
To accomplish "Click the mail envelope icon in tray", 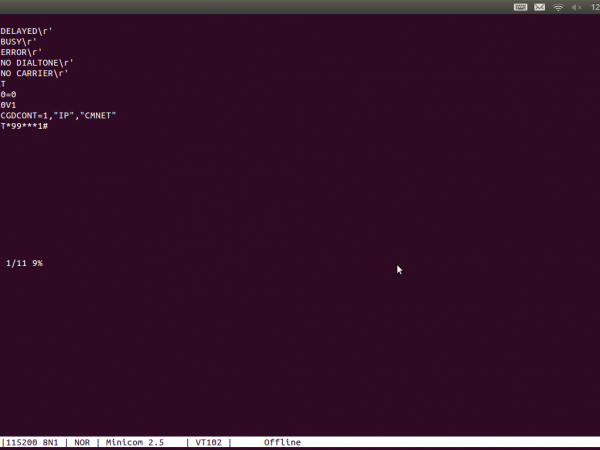I will [x=540, y=7].
